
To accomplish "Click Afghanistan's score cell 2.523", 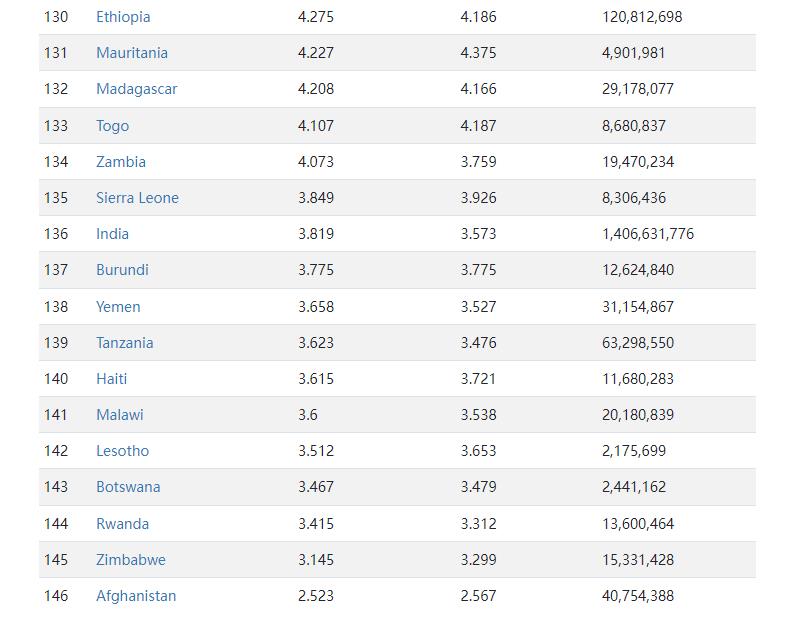I will point(316,596).
